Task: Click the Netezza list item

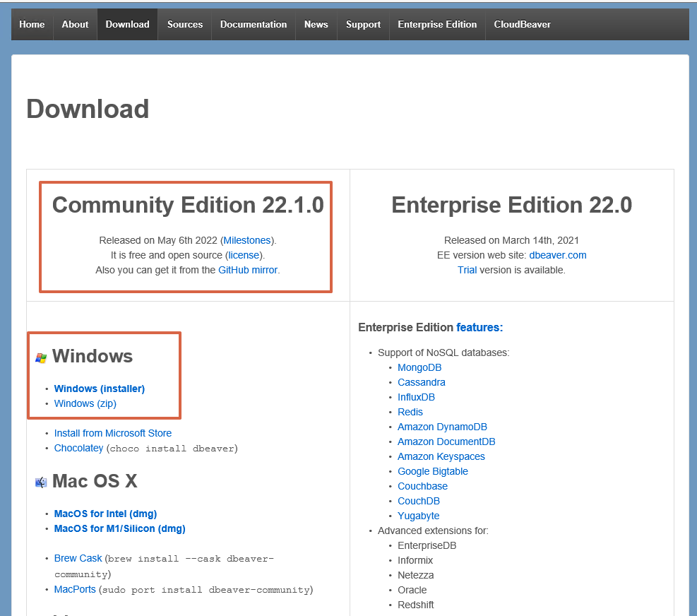Action: (416, 575)
